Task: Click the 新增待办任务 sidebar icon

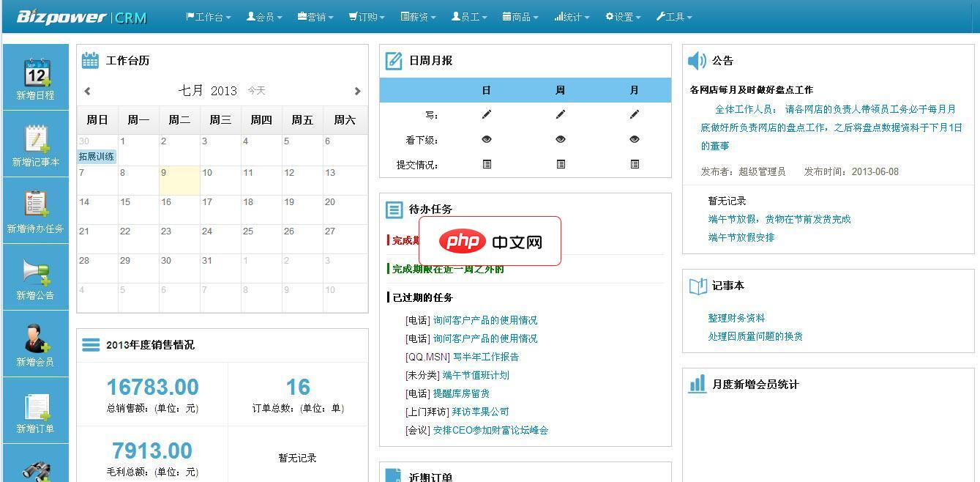Action: coord(36,210)
